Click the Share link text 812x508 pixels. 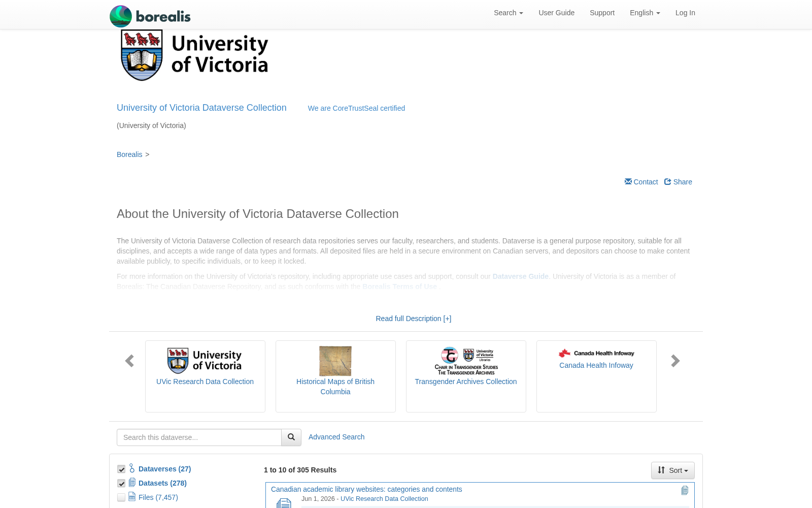tap(683, 182)
